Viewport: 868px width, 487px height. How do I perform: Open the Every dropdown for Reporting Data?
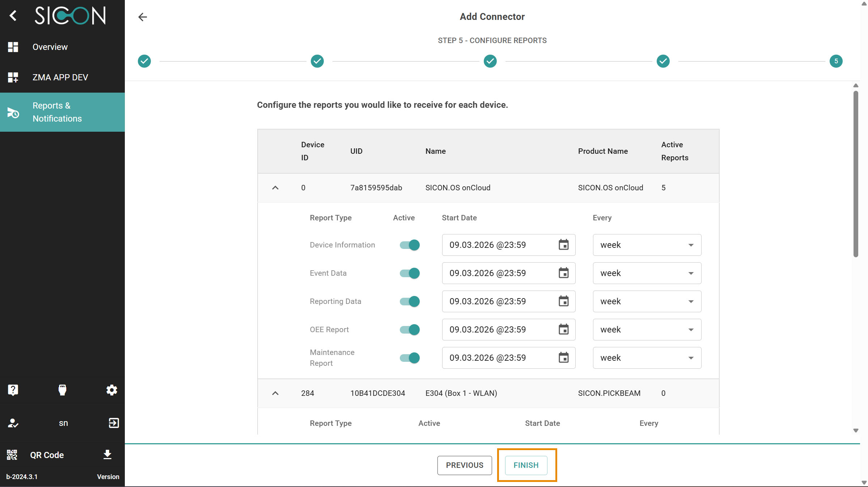tap(647, 301)
